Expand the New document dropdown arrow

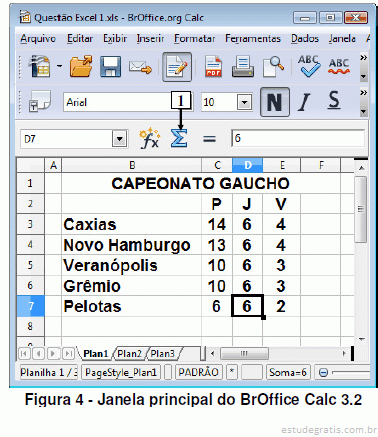(x=59, y=66)
